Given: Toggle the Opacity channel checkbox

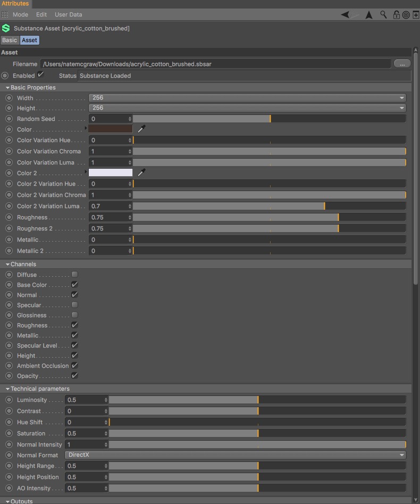Looking at the screenshot, I should pos(74,375).
